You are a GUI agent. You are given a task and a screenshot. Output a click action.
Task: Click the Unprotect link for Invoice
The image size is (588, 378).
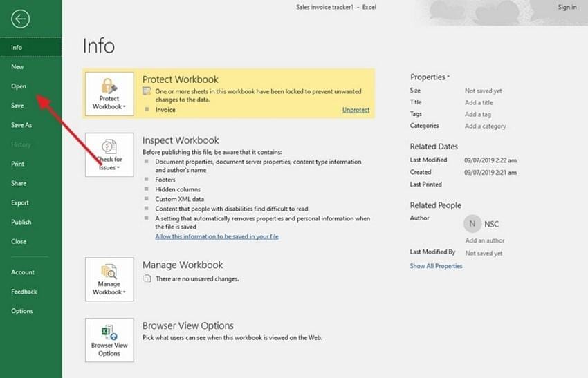356,110
